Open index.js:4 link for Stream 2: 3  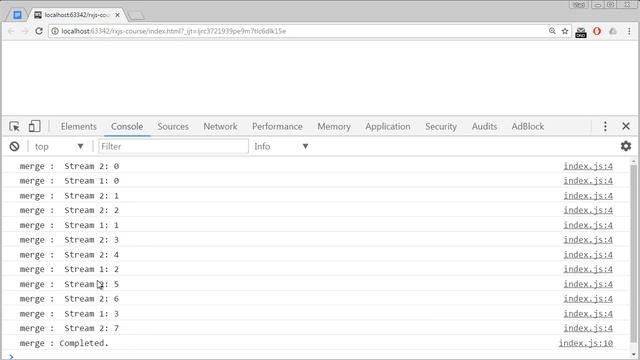click(x=588, y=240)
